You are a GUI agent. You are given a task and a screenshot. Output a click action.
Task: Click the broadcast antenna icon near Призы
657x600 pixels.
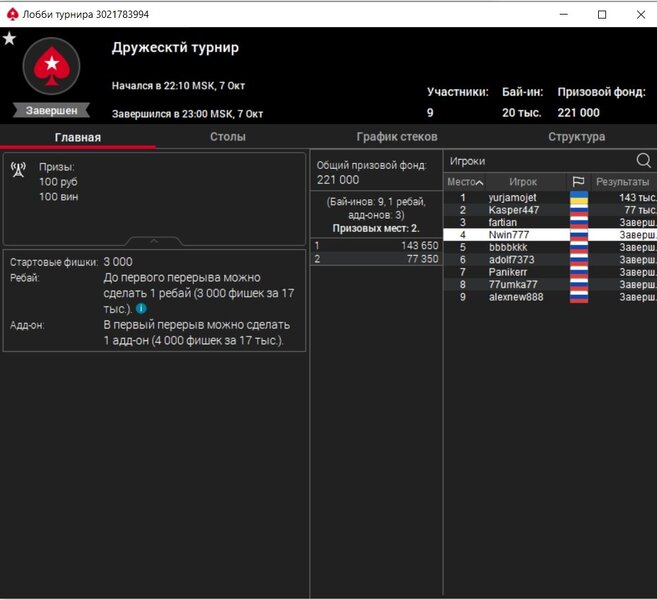tap(18, 169)
